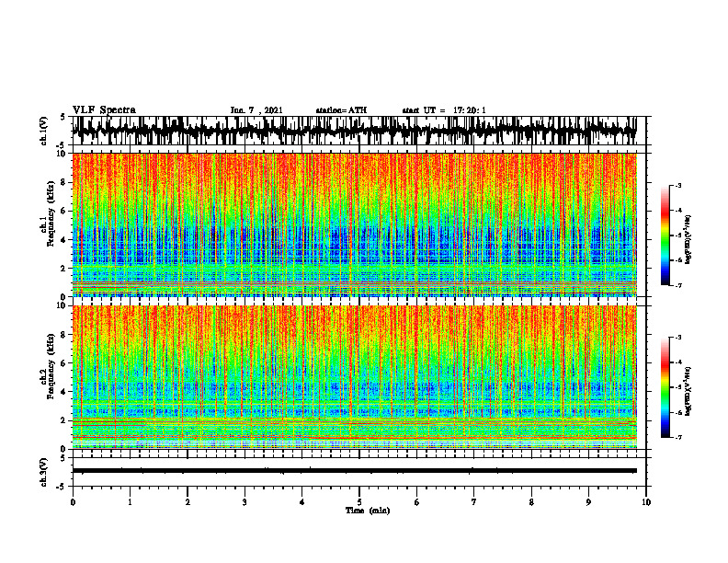Click time axis tick label "0"
Viewport: 728px width, 563px height.
[x=73, y=502]
